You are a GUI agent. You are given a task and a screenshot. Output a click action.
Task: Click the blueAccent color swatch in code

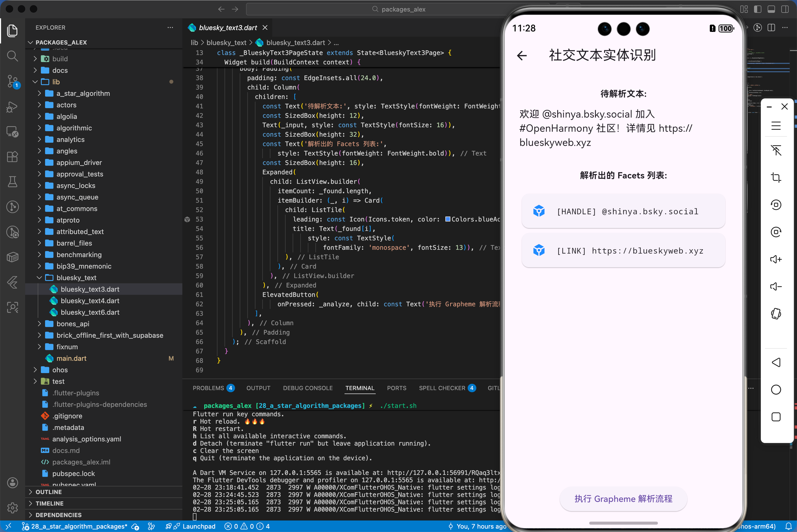click(x=448, y=219)
